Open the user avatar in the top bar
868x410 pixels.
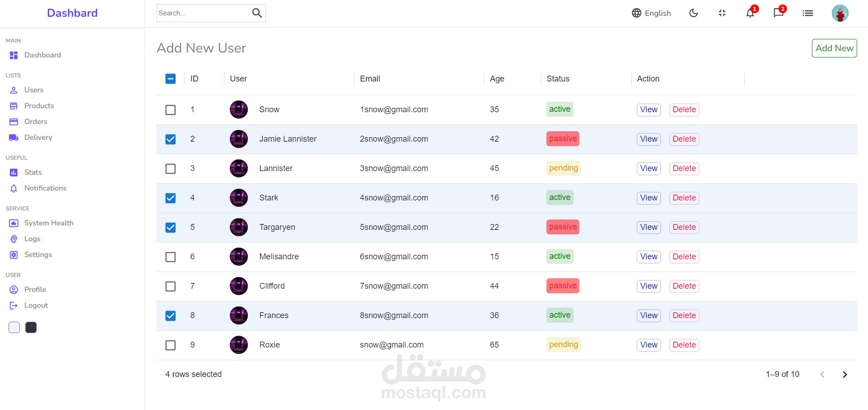pos(840,13)
